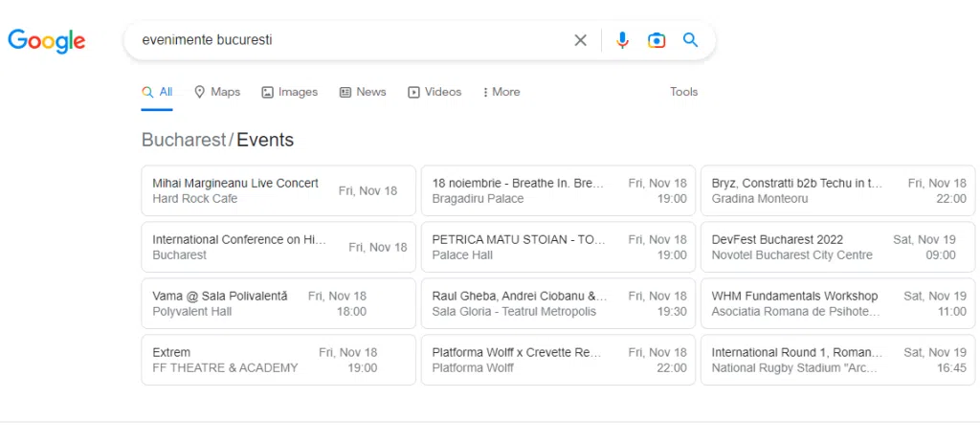
Task: Open the News tab
Action: click(x=363, y=92)
